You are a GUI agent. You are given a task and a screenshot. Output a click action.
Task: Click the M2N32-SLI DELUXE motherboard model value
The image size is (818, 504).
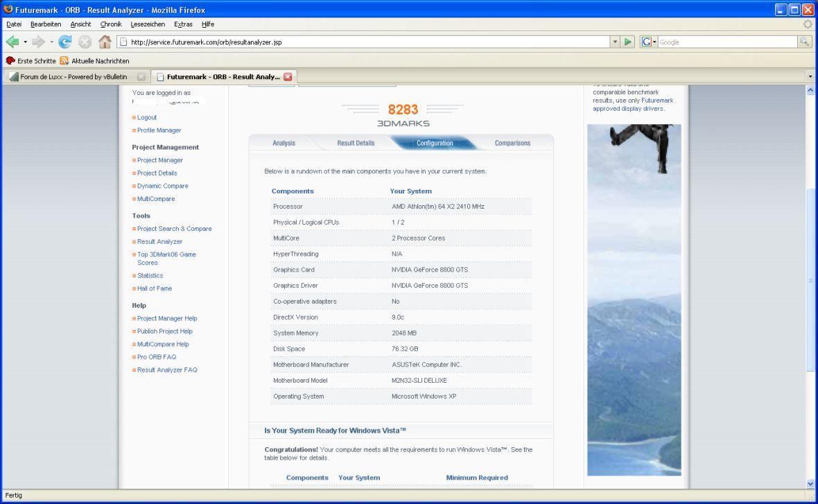pos(419,381)
